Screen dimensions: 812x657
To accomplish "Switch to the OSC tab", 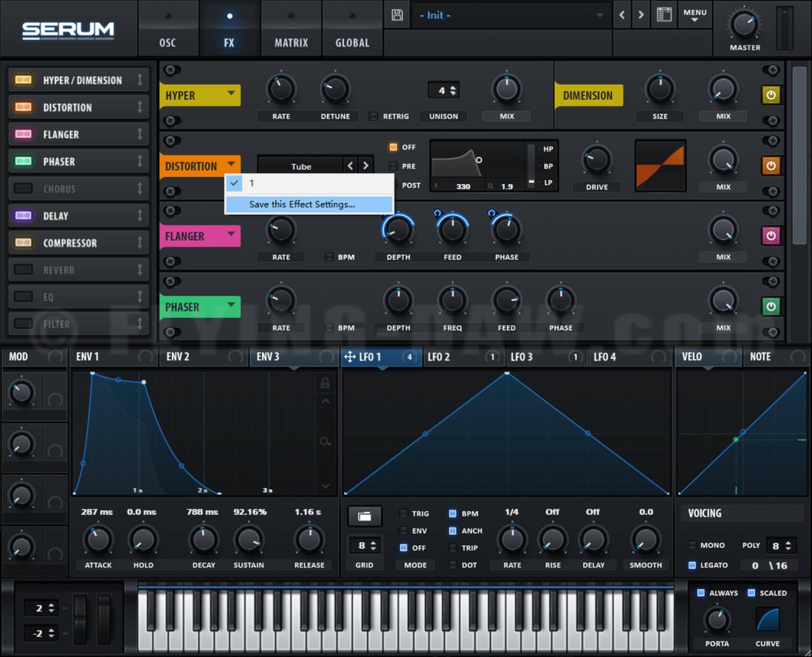I will pyautogui.click(x=167, y=28).
